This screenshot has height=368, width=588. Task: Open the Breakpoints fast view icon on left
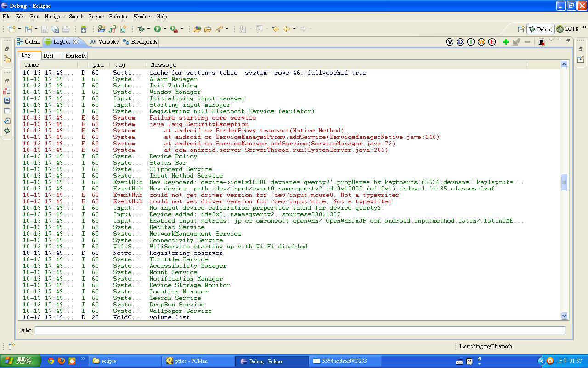pos(7,90)
